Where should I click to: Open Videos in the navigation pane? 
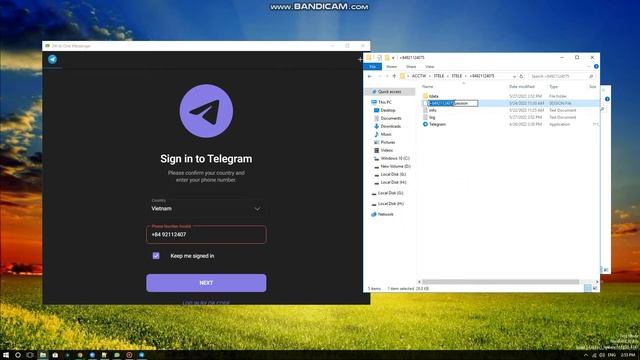click(x=386, y=150)
